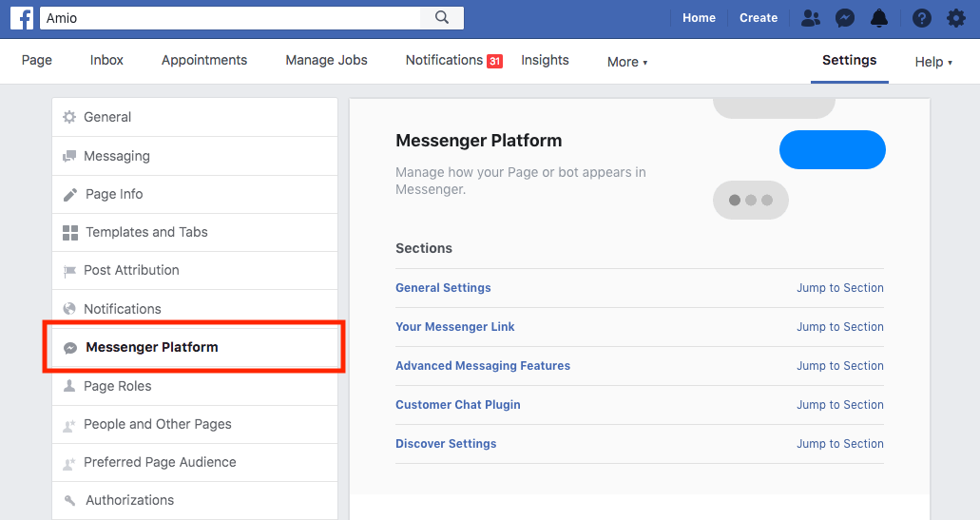This screenshot has height=520, width=980.
Task: Click the Your Messenger Link section
Action: click(x=455, y=326)
